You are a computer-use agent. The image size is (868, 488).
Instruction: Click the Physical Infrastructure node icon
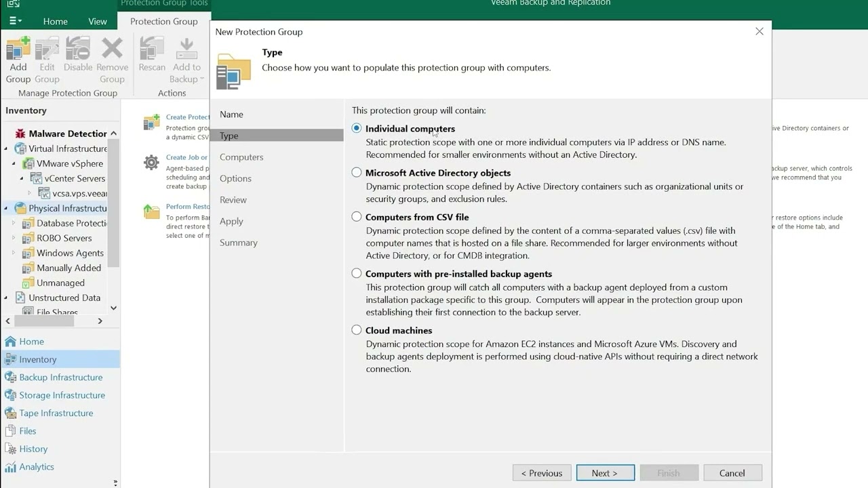click(x=20, y=208)
